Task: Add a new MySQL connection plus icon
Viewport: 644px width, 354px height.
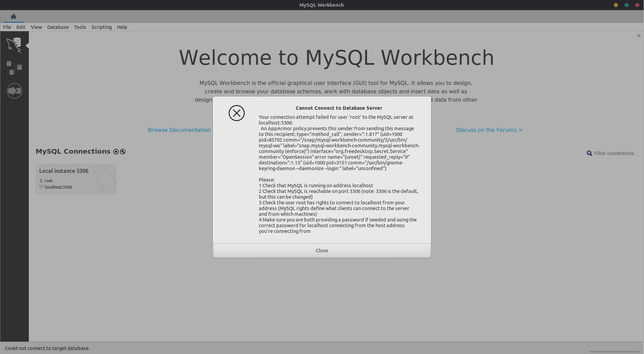Action: (116, 152)
